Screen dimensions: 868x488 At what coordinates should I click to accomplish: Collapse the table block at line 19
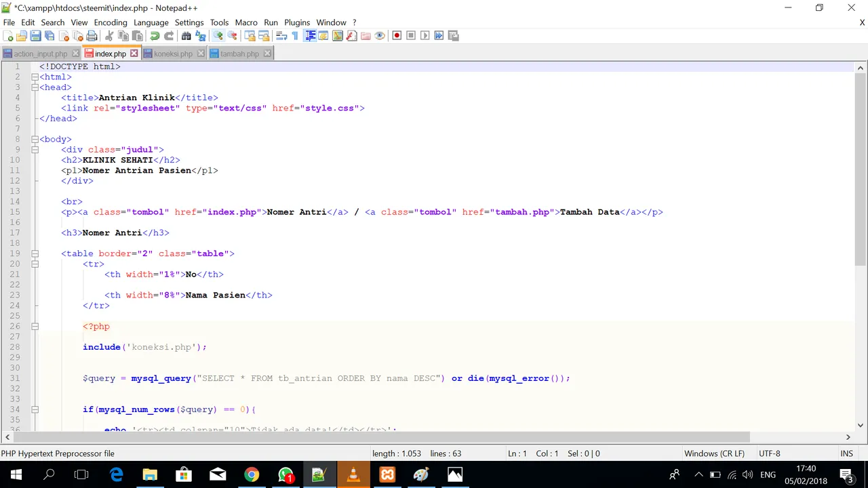(x=35, y=253)
